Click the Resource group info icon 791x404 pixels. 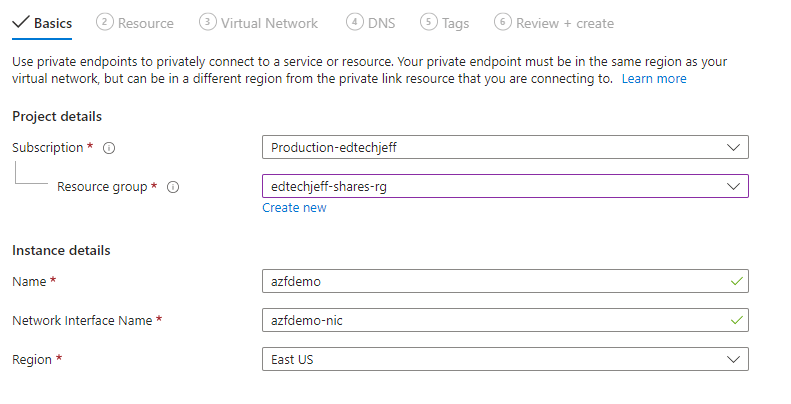pyautogui.click(x=173, y=187)
